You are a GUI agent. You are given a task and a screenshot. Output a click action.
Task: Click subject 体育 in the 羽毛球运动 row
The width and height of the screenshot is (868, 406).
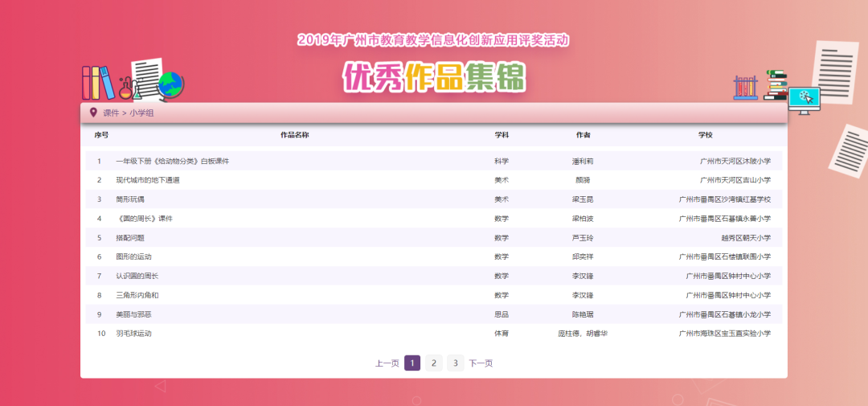pyautogui.click(x=502, y=334)
